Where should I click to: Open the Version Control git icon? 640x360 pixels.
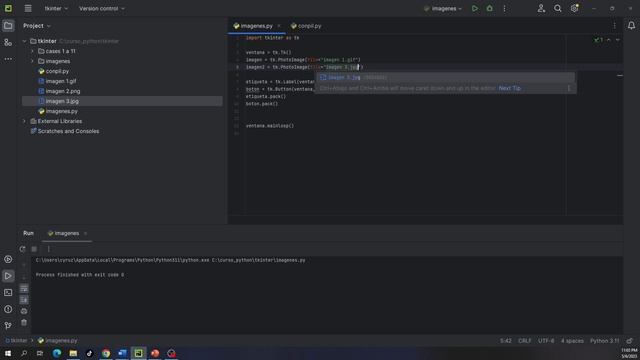(x=8, y=326)
